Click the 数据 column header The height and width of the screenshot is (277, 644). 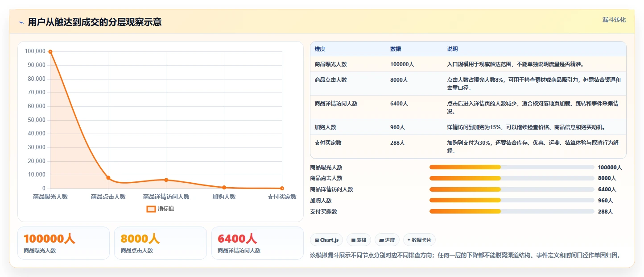tap(396, 49)
